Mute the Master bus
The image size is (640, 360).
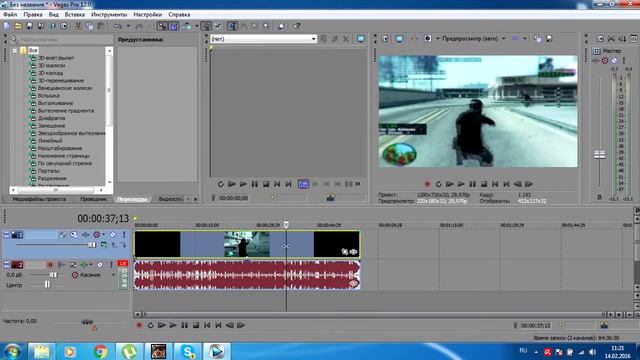tap(614, 61)
